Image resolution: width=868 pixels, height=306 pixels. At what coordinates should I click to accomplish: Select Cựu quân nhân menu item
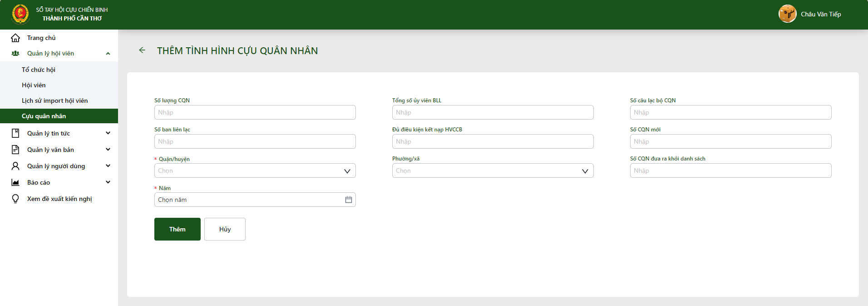(x=59, y=116)
